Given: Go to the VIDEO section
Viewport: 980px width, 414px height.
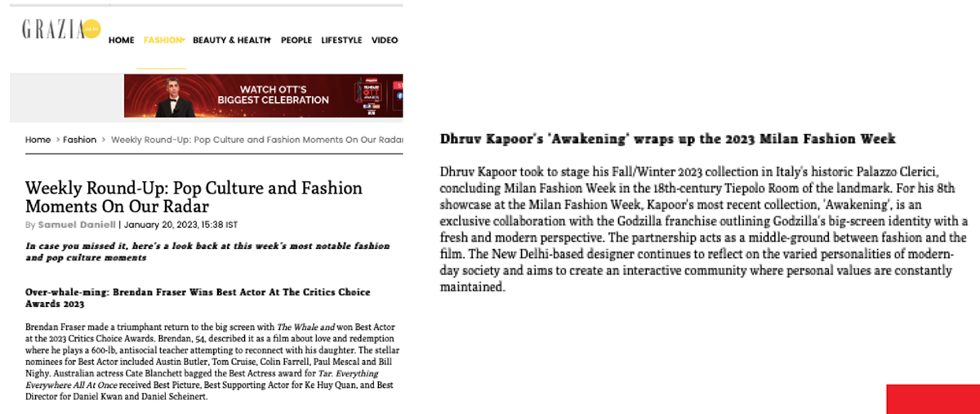Looking at the screenshot, I should (385, 40).
